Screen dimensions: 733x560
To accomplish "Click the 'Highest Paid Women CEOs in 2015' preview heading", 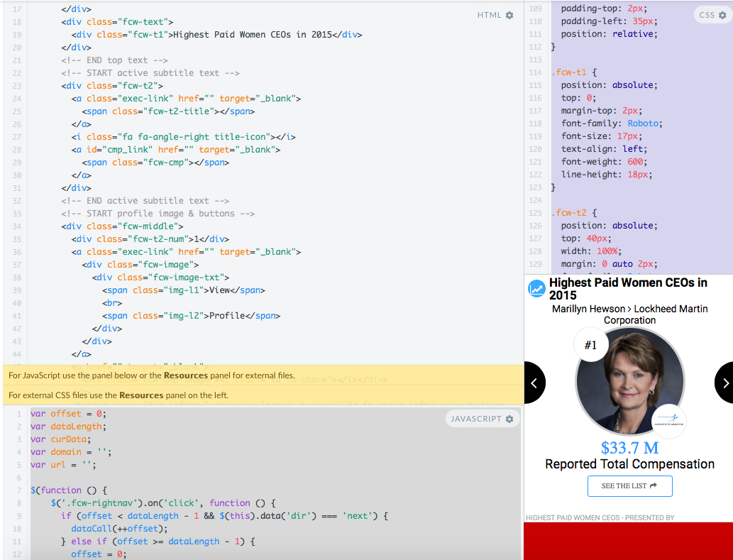I will coord(628,289).
